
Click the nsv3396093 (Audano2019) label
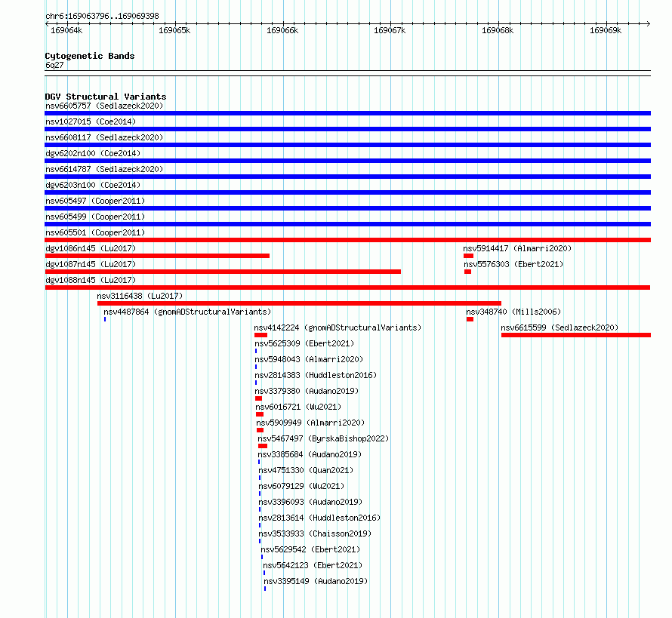(x=310, y=502)
